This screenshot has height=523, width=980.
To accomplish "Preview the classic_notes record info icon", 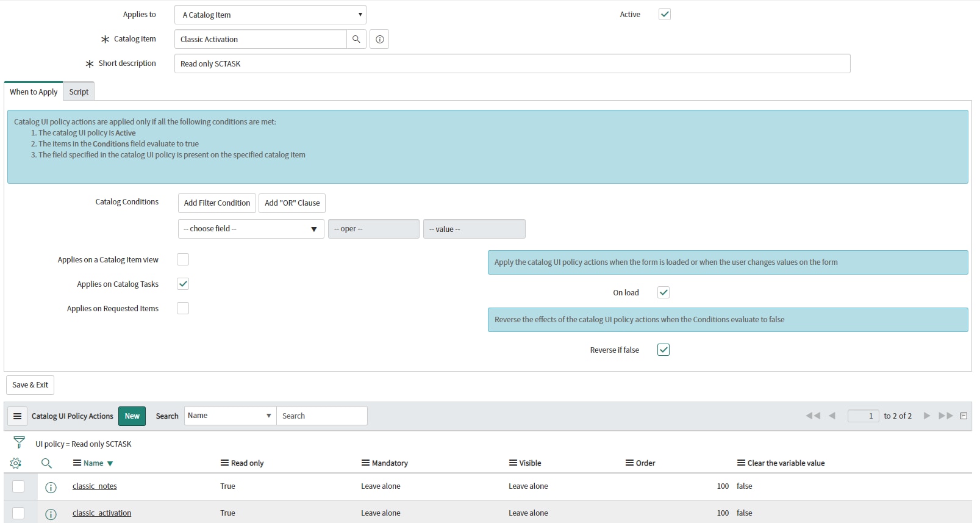I will click(x=51, y=487).
